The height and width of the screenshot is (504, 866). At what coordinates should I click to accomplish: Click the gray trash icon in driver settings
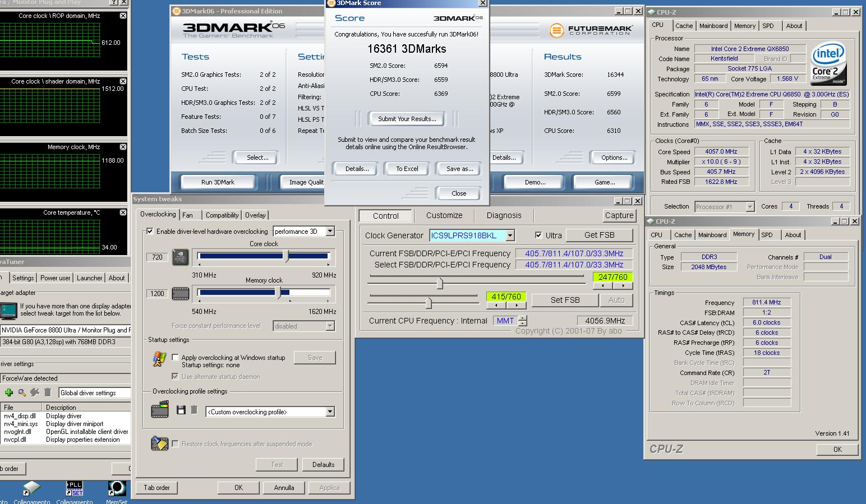click(48, 392)
